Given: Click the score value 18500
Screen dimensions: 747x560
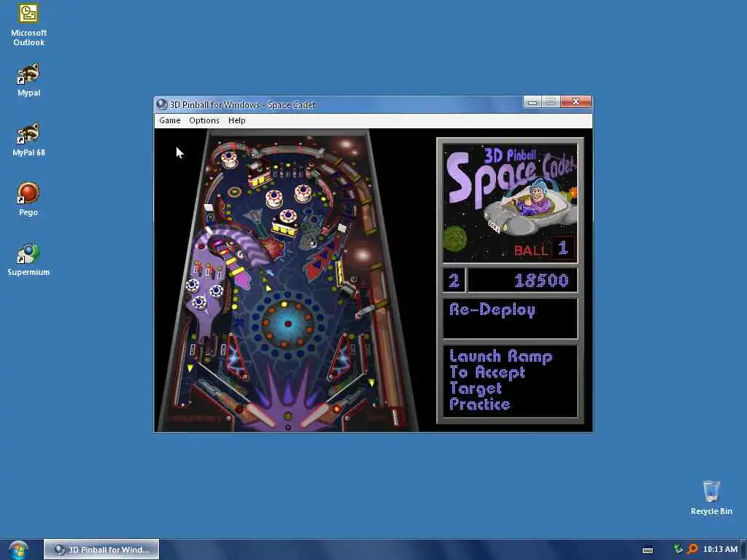Looking at the screenshot, I should click(541, 281).
